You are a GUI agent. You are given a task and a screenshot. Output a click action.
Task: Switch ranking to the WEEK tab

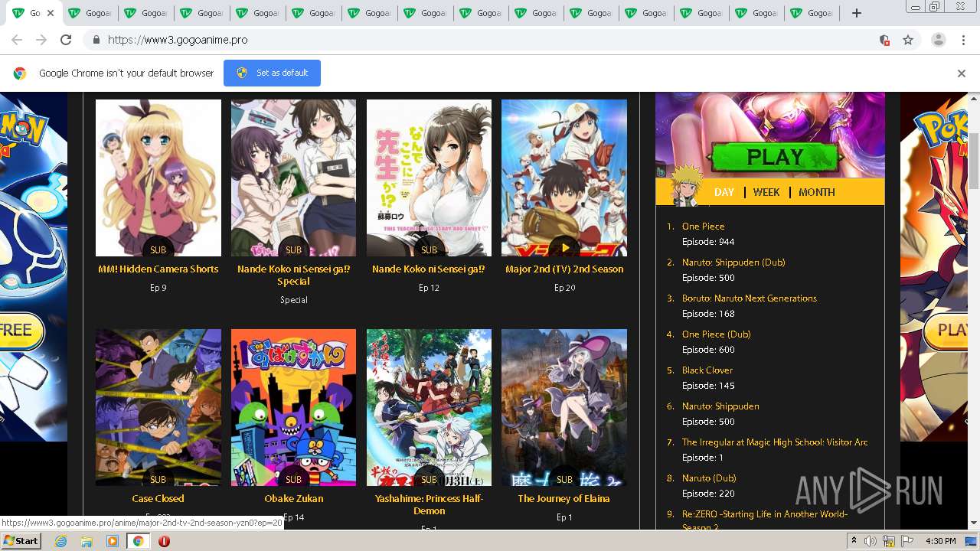(x=766, y=192)
